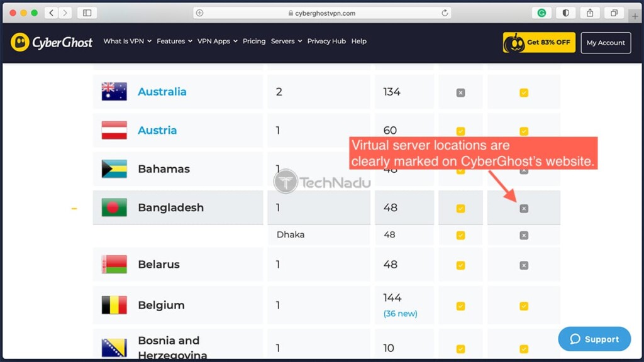Go to the Pricing page
Image resolution: width=644 pixels, height=362 pixels.
coord(254,41)
